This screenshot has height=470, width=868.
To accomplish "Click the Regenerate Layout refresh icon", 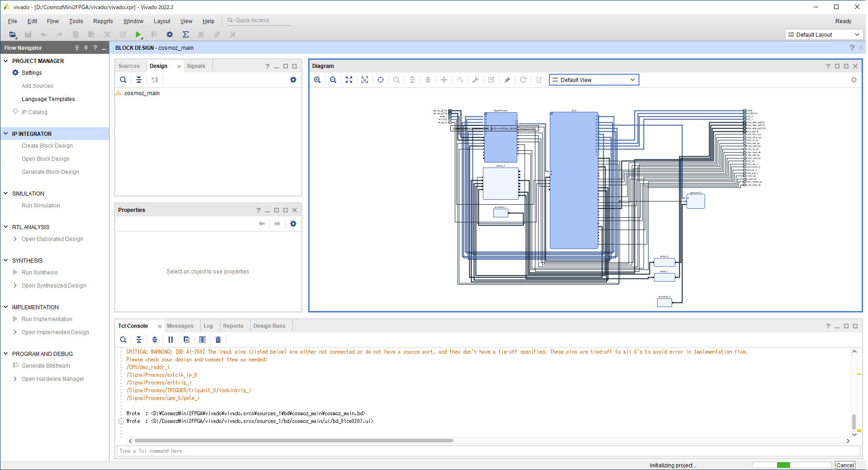I will [523, 80].
